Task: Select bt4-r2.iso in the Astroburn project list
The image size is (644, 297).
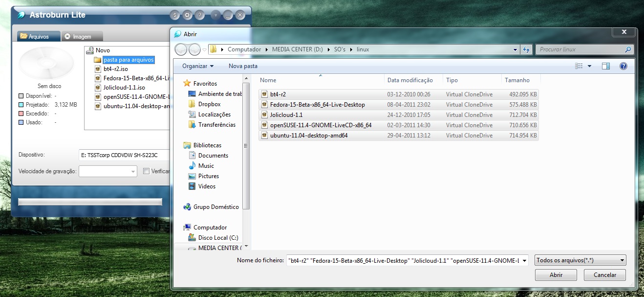Action: point(116,69)
